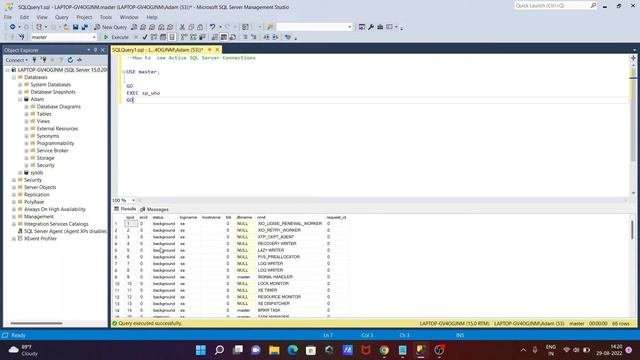Open File Explorer from the taskbar

point(274,350)
